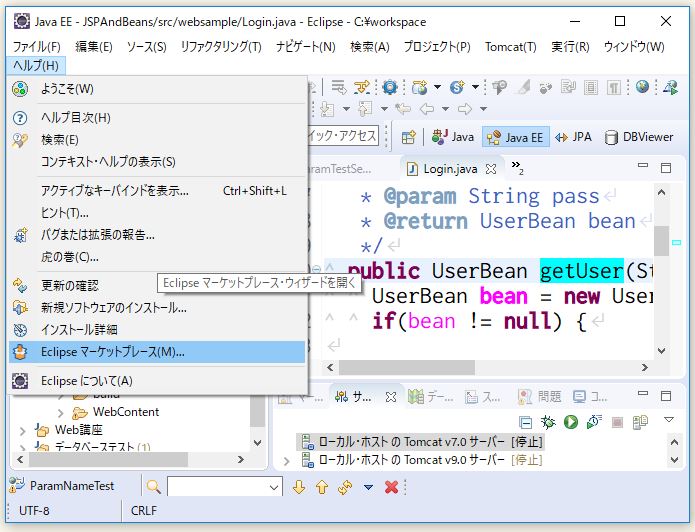
Task: Switch to the DBViewer perspective
Action: [x=639, y=137]
